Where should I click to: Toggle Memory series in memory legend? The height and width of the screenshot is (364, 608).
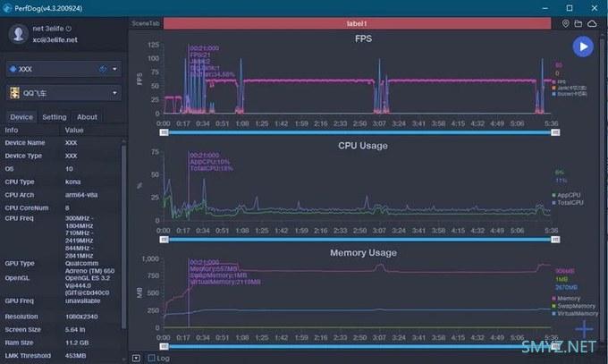(x=566, y=299)
